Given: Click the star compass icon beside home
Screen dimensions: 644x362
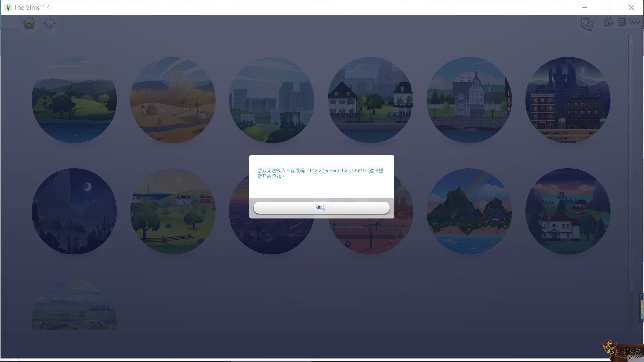Looking at the screenshot, I should [x=50, y=23].
